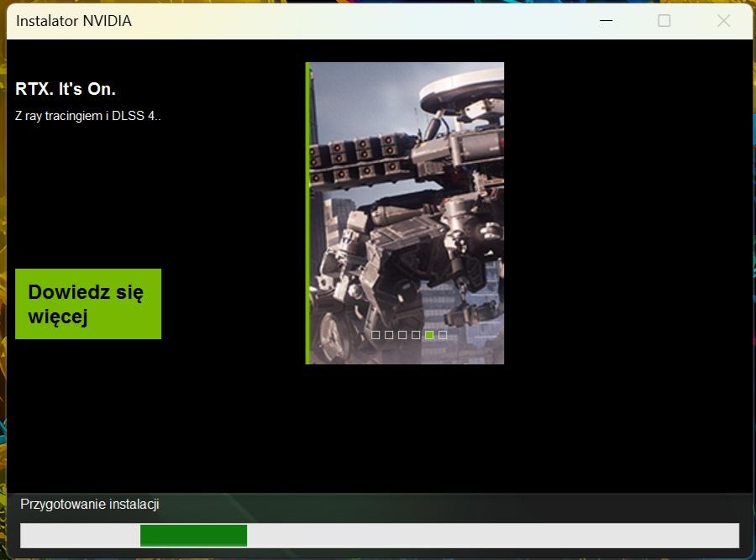Click the "Instalator NVIDIA" window title

74,21
